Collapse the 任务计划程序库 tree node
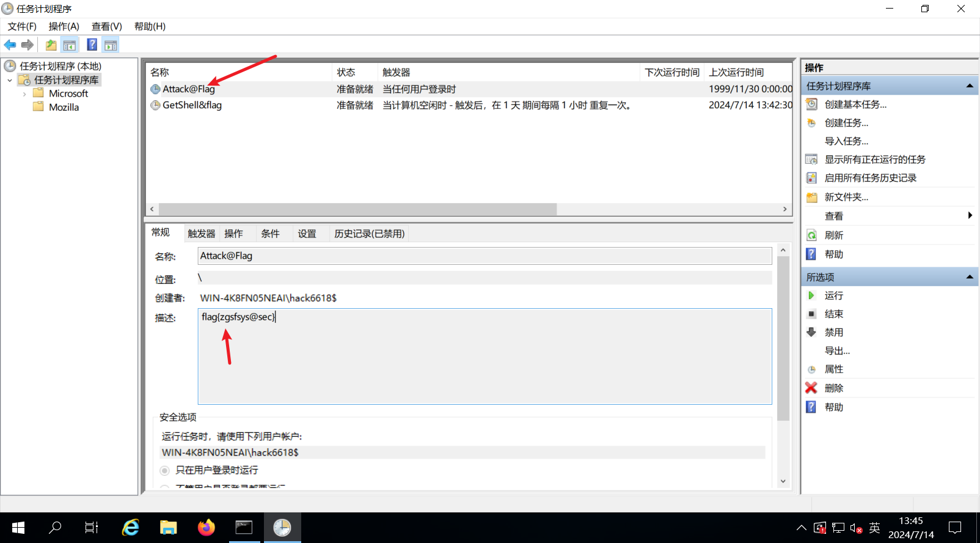 [10, 80]
